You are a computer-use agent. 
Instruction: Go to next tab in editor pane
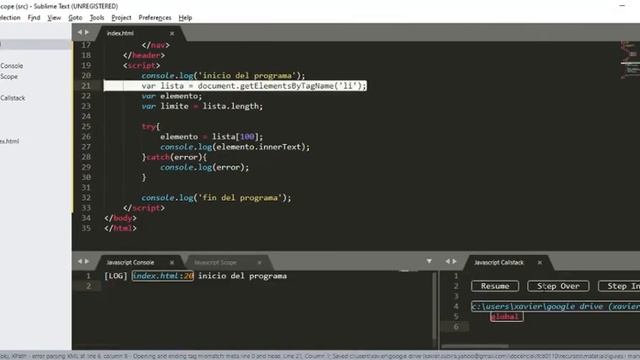point(87,32)
